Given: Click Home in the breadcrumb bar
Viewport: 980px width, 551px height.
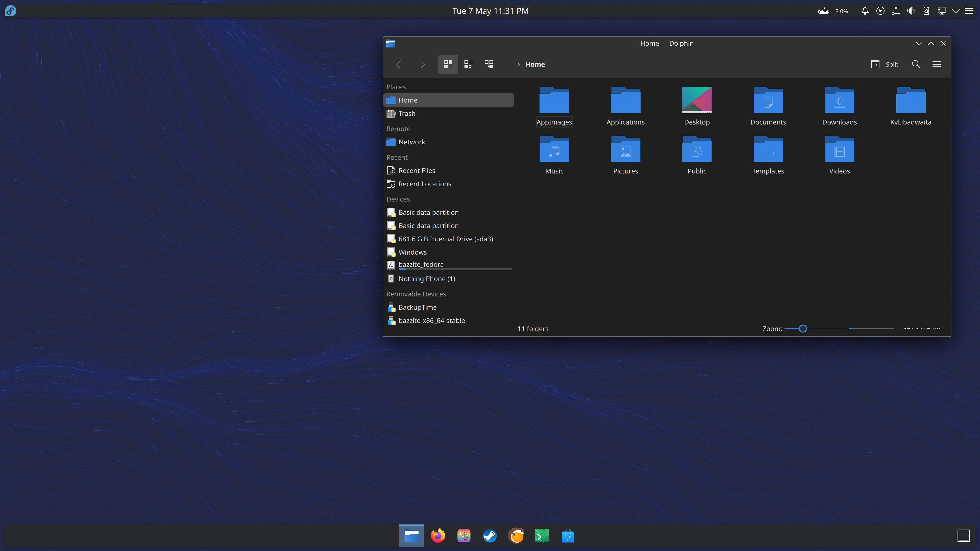Looking at the screenshot, I should (x=535, y=64).
